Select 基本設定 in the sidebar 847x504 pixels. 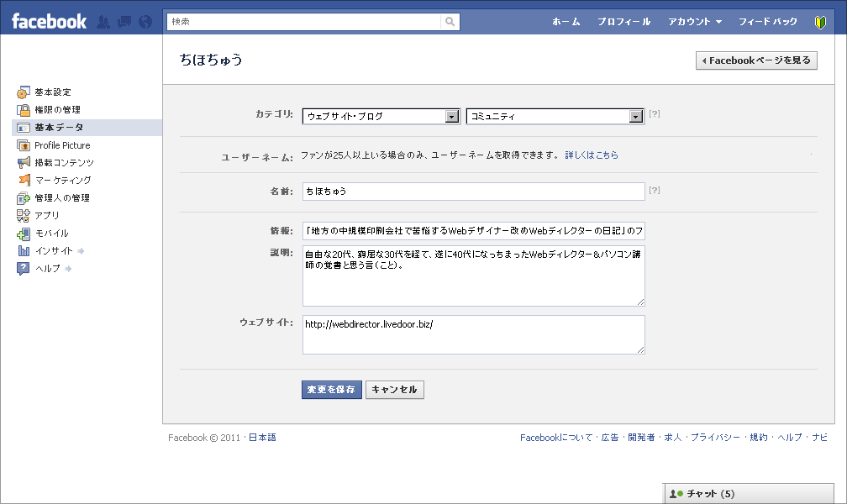pos(53,92)
